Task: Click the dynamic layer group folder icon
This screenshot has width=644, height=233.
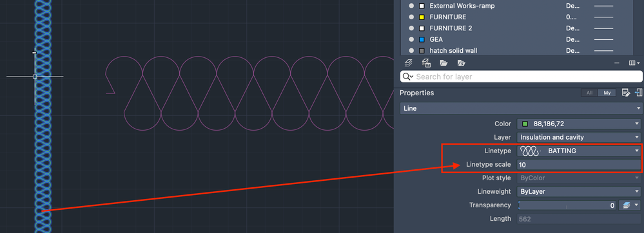Action: pyautogui.click(x=461, y=63)
